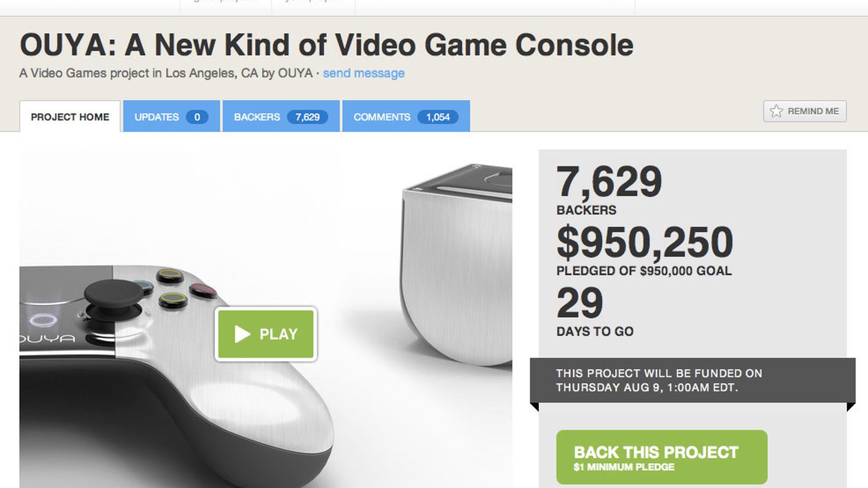This screenshot has height=488, width=868.
Task: Click the Backers count badge 7,629
Action: (x=308, y=117)
